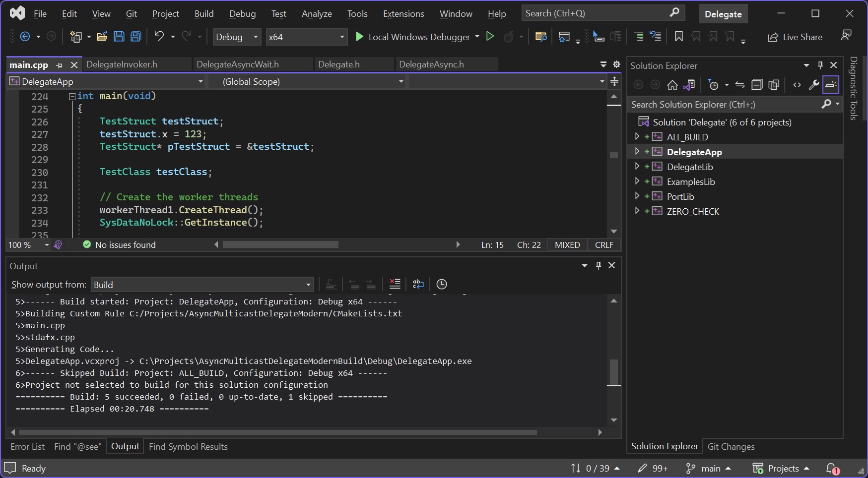Screen dimensions: 868x478
Task: Collapse all nodes in Solution Explorer
Action: click(757, 85)
